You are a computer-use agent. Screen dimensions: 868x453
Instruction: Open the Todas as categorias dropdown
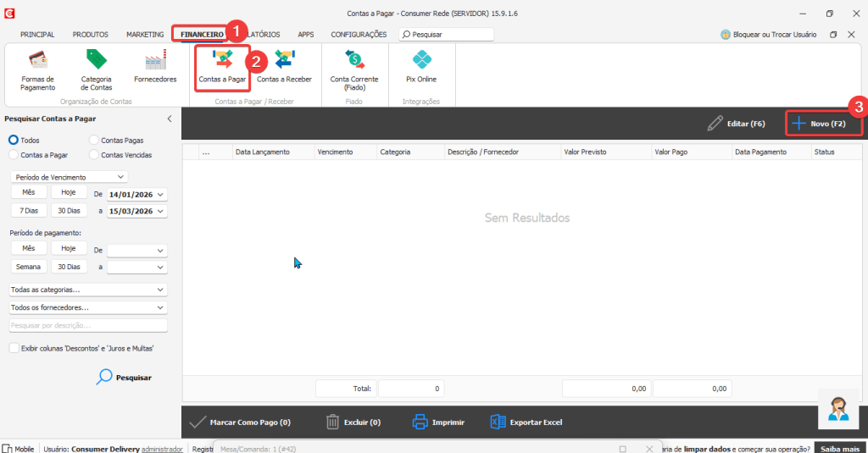(x=88, y=290)
